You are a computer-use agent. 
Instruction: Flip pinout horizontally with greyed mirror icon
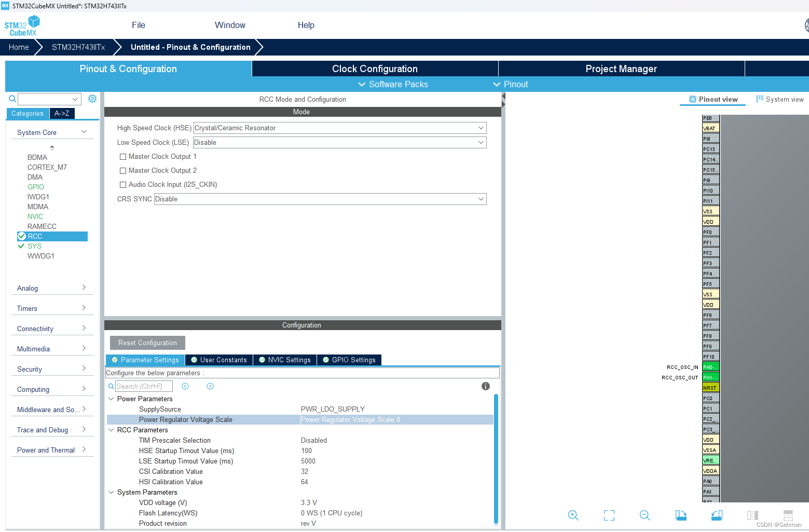pyautogui.click(x=752, y=515)
